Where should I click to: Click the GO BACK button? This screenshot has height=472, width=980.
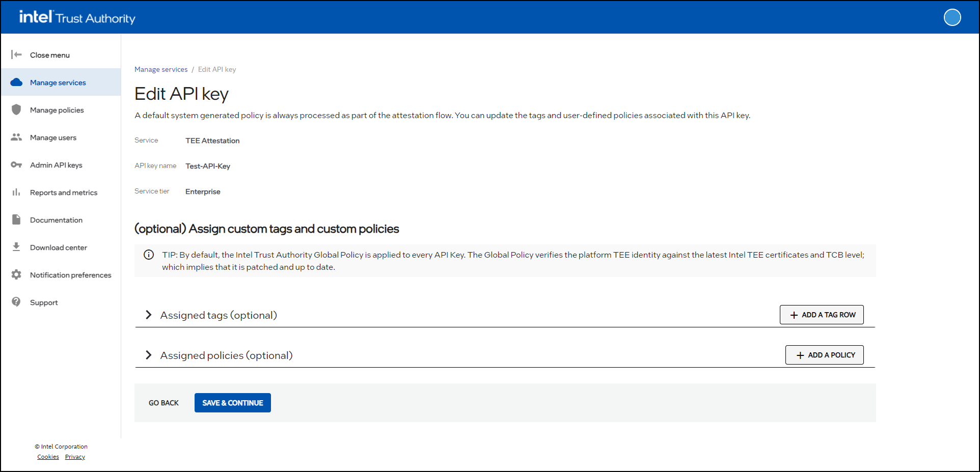pyautogui.click(x=164, y=403)
